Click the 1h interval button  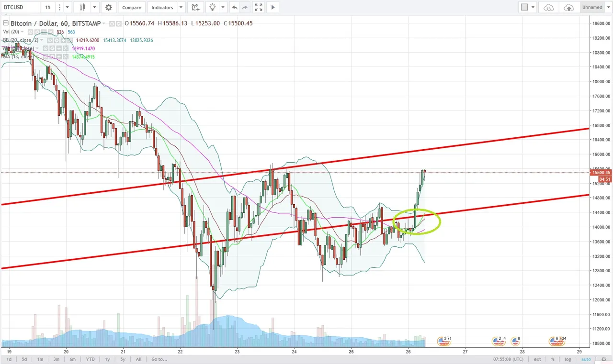click(x=47, y=7)
